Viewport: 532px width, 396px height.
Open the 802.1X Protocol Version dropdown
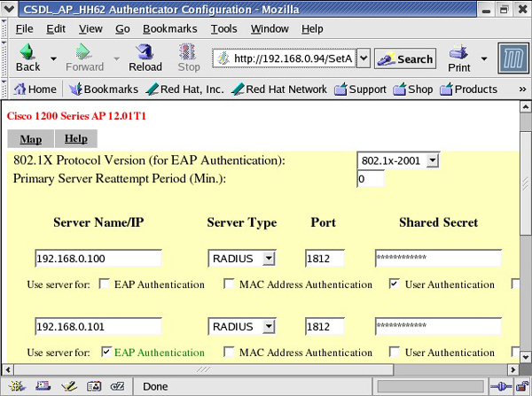(x=432, y=160)
